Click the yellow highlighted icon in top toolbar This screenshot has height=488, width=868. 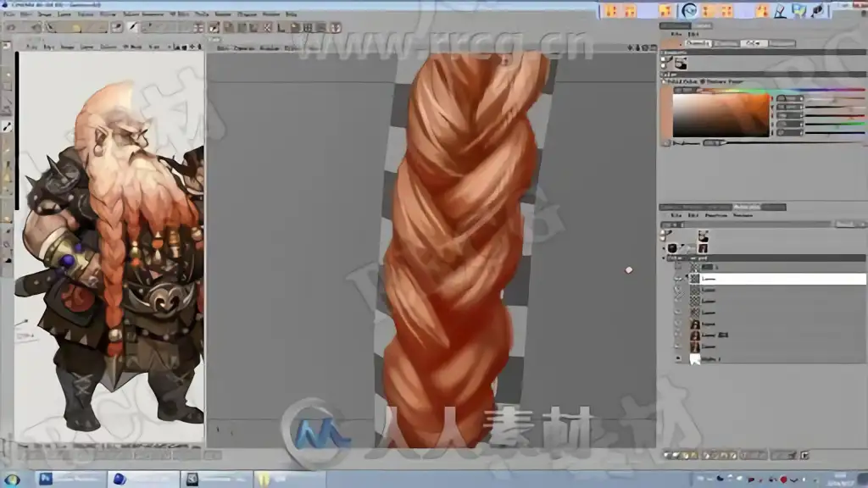point(76,27)
